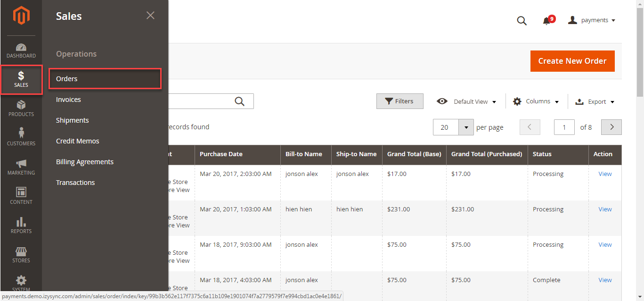The width and height of the screenshot is (644, 301).
Task: Click the notifications bell icon
Action: 546,21
